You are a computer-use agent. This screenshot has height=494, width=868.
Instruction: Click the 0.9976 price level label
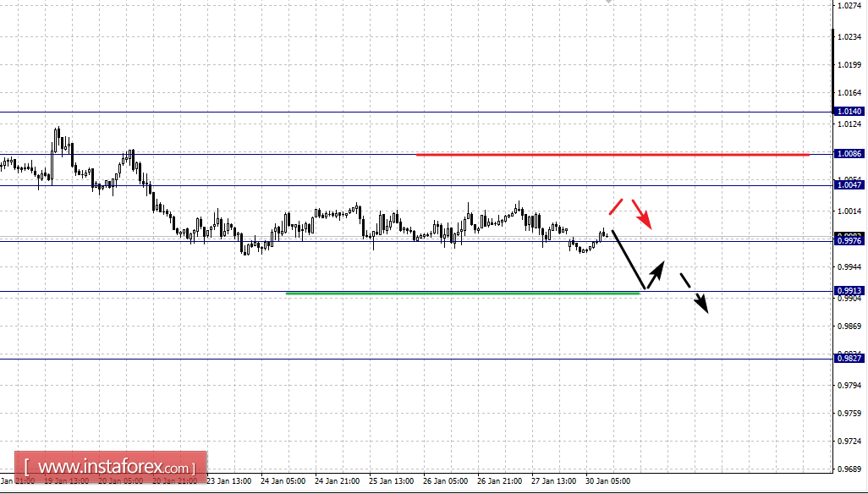pyautogui.click(x=849, y=241)
